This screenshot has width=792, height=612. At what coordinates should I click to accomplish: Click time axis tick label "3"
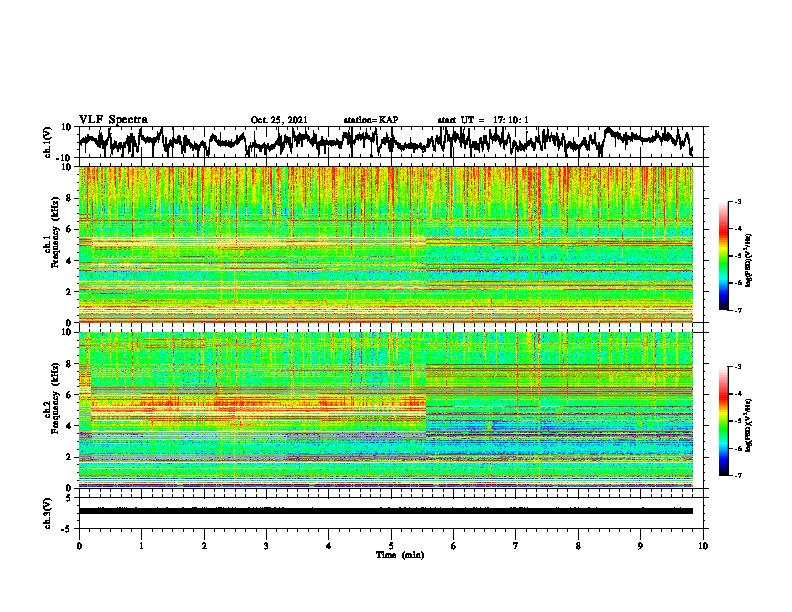coord(266,546)
